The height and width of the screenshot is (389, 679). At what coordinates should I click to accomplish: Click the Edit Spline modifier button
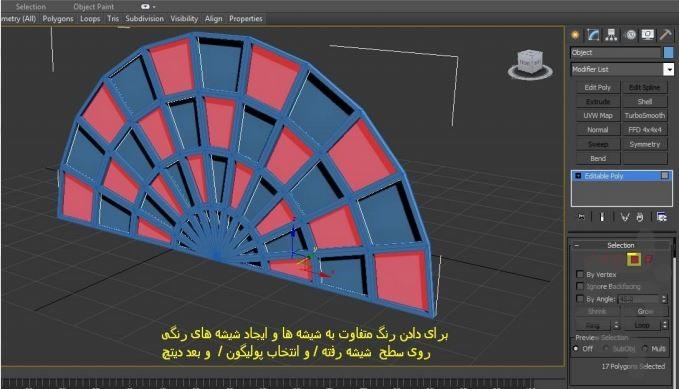click(644, 87)
